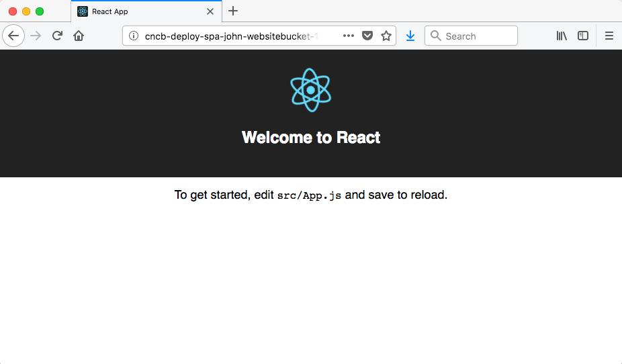Toggle the sidebars view icon
Screen dimensions: 622x364
point(583,36)
